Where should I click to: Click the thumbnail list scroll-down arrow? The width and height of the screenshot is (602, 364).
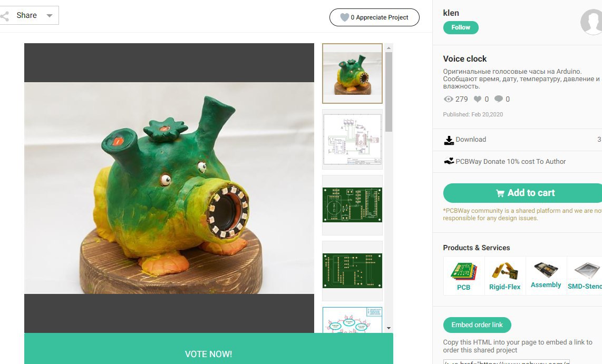tap(389, 328)
